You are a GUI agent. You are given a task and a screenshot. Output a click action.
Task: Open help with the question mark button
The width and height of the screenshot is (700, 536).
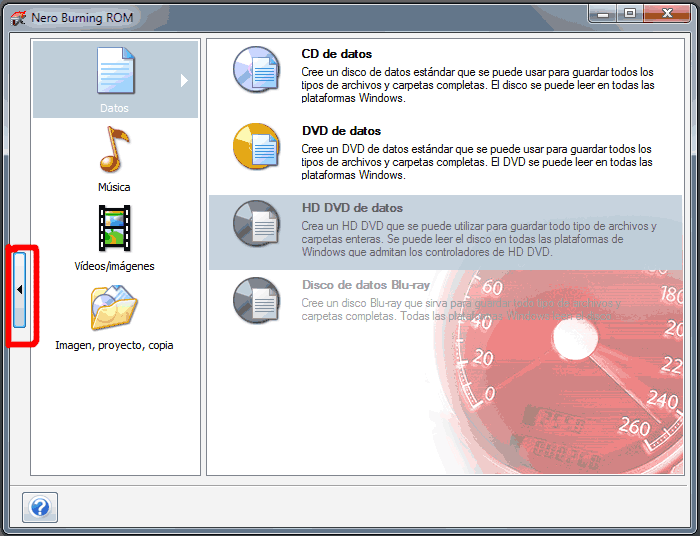pyautogui.click(x=40, y=507)
